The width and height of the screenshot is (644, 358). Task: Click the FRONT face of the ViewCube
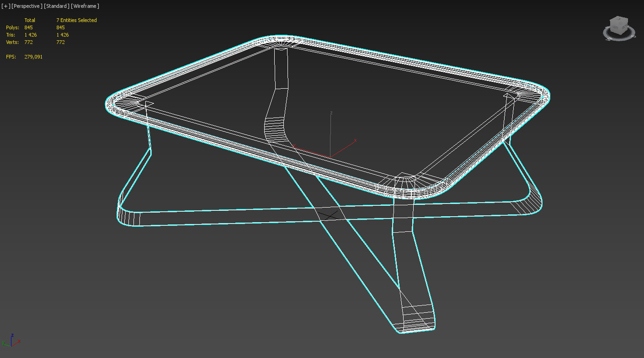[x=624, y=28]
